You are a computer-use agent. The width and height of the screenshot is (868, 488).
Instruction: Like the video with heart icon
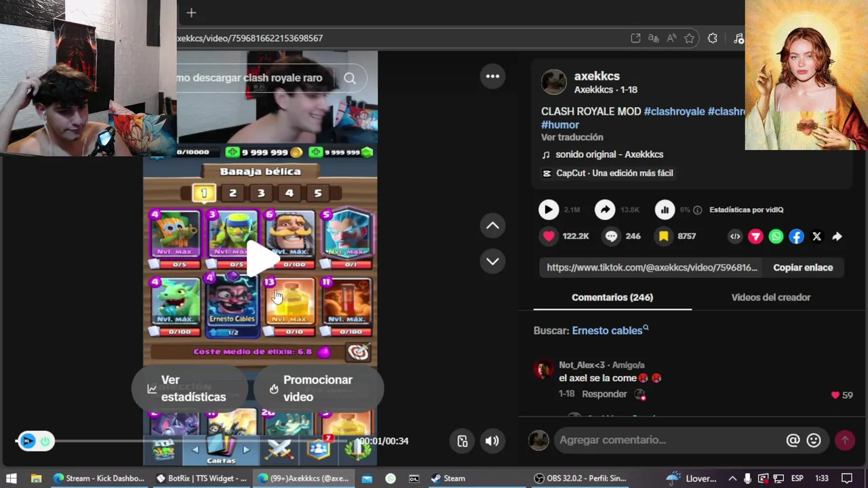point(549,237)
